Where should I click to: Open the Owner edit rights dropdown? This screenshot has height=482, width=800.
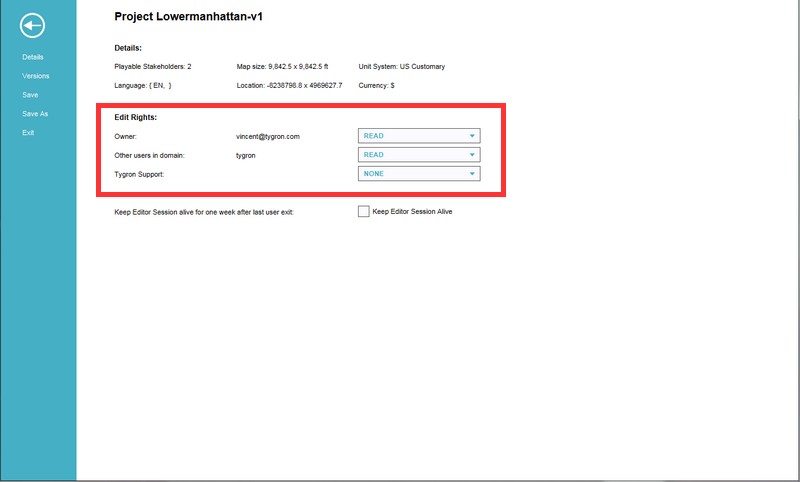[x=419, y=136]
